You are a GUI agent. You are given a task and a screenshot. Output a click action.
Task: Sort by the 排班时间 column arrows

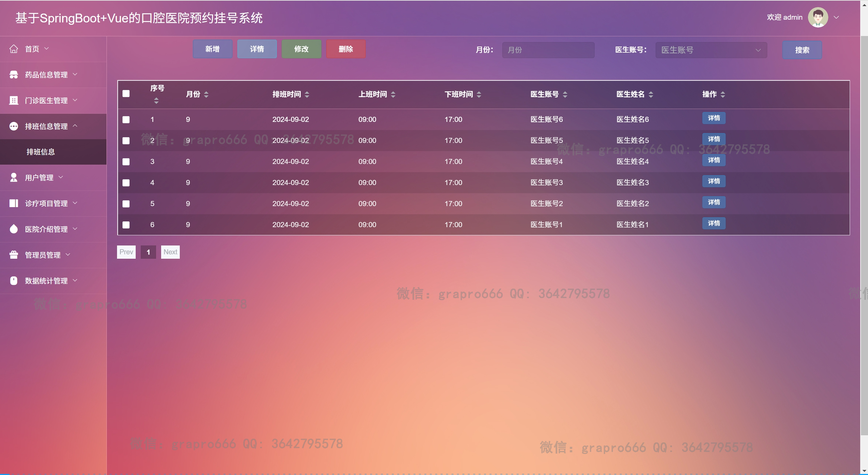307,94
